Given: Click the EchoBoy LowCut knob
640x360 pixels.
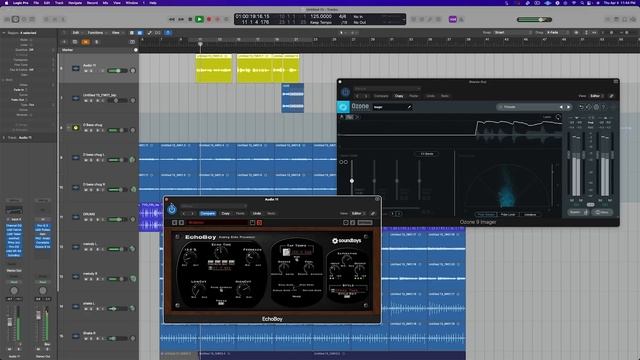Looking at the screenshot, I should 198,289.
